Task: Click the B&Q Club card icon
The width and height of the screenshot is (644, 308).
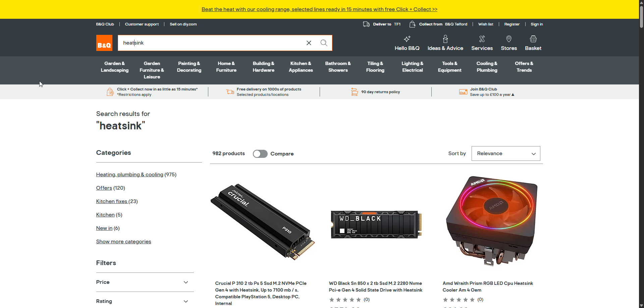Action: 463,92
